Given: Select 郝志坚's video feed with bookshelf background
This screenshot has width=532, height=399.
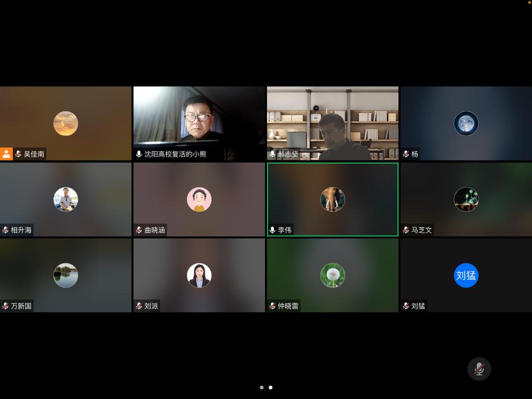Looking at the screenshot, I should (x=332, y=123).
